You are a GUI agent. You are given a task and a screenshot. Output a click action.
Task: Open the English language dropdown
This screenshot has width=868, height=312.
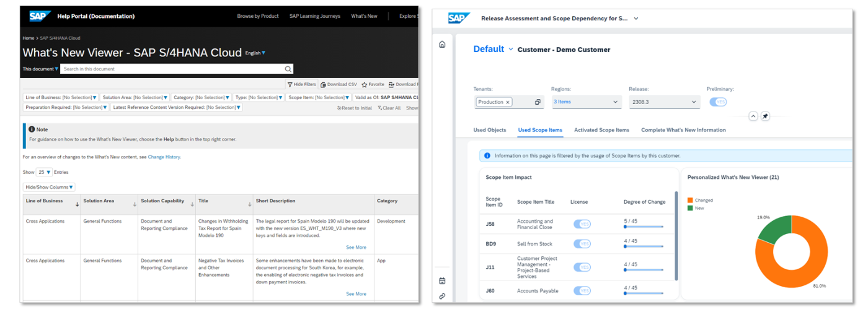coord(255,53)
